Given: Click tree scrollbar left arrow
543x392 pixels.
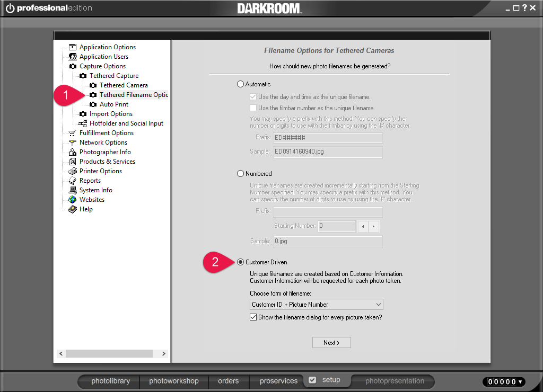Looking at the screenshot, I should (x=61, y=354).
